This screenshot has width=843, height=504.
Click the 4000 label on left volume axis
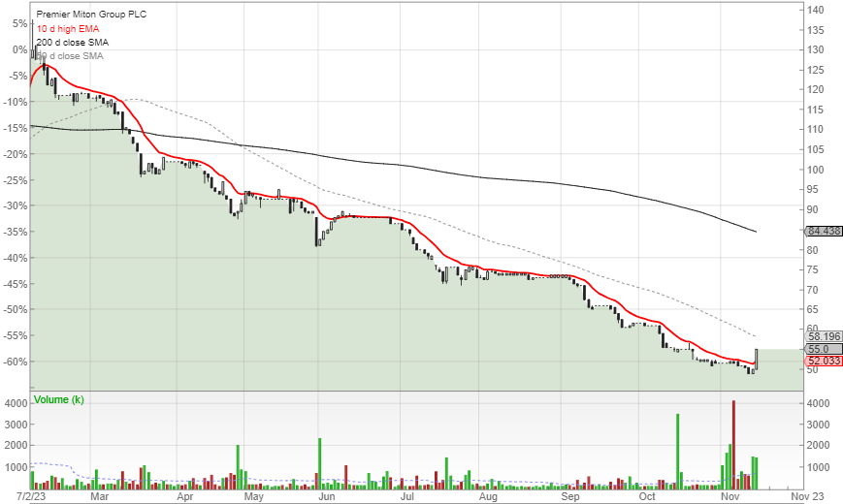pos(16,403)
